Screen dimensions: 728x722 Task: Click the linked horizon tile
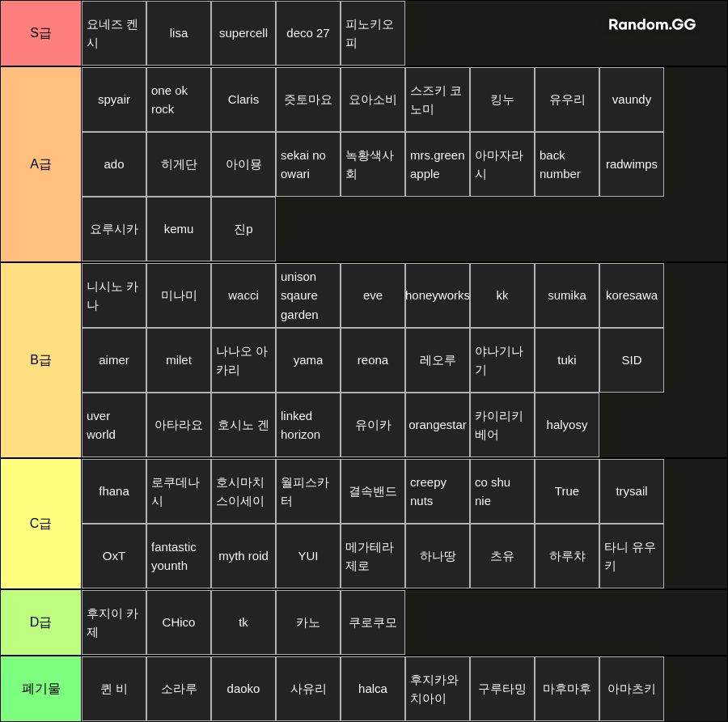pyautogui.click(x=308, y=425)
